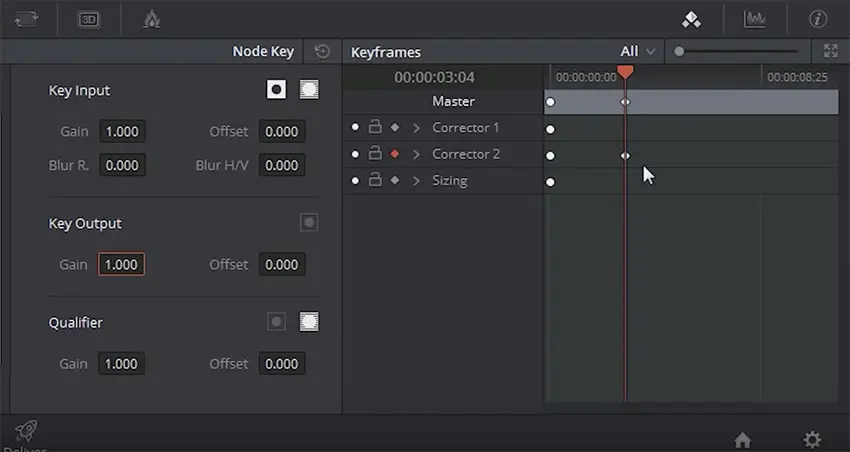The height and width of the screenshot is (452, 850).
Task: Open project settings gear icon
Action: [x=812, y=440]
